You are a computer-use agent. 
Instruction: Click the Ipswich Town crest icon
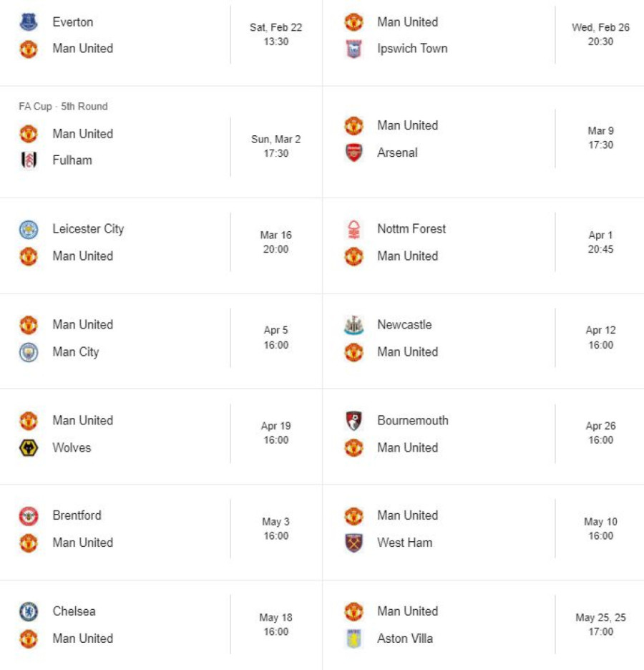[353, 49]
